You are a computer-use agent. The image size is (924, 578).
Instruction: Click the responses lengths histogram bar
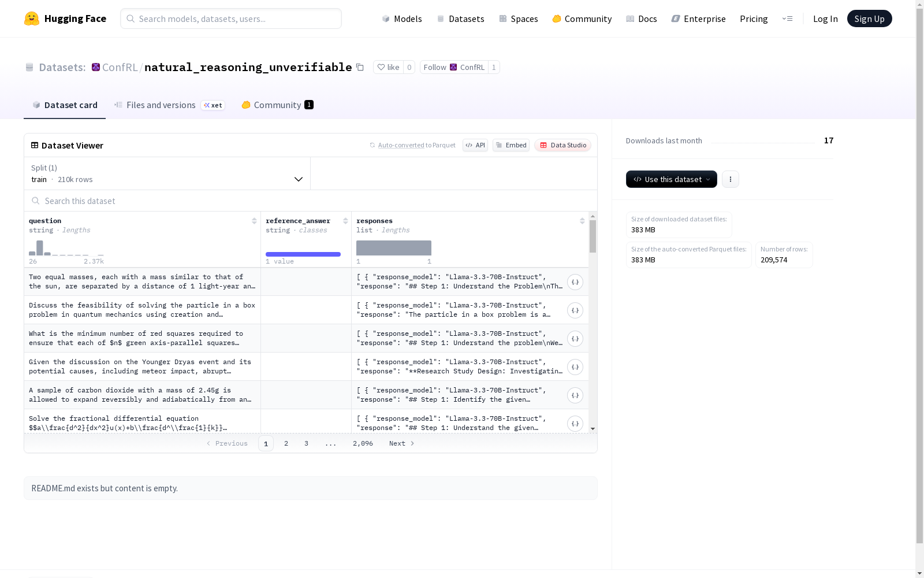click(394, 248)
